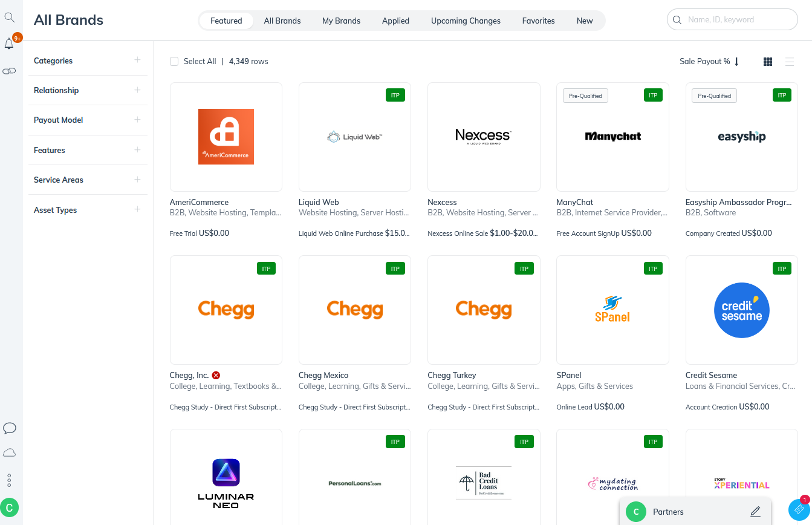Switch to the All Brands tab
The image size is (812, 525).
click(x=282, y=20)
